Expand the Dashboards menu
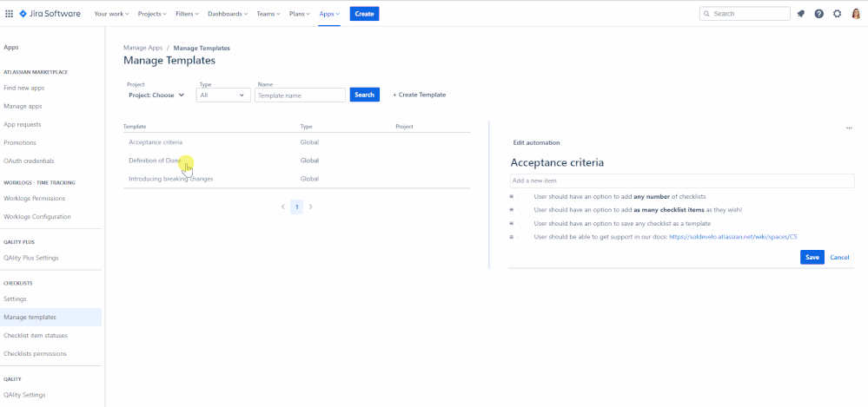The height and width of the screenshot is (407, 868). tap(228, 14)
